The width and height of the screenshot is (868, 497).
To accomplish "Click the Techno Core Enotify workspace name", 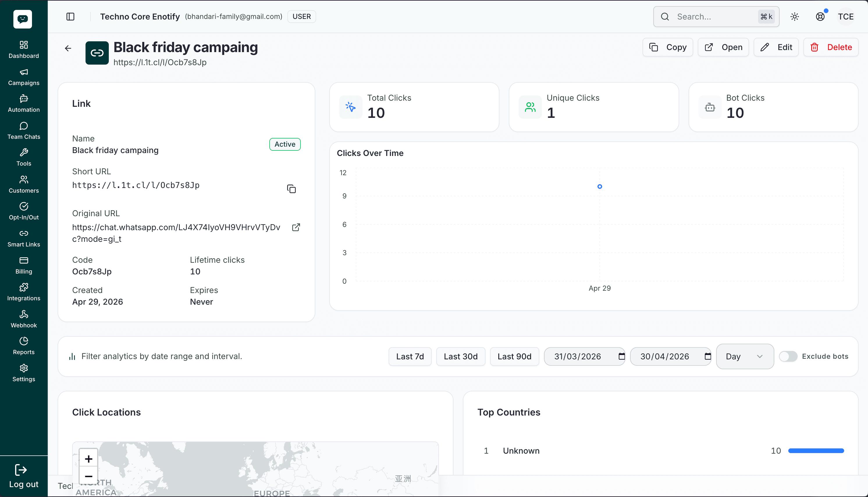I will [x=140, y=16].
